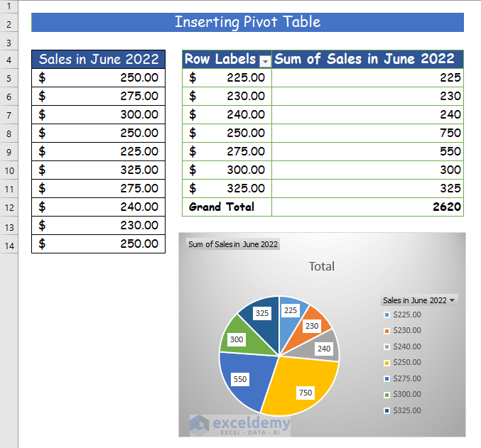Select the Sum of Sales in June 2022 pivot header

[367, 60]
